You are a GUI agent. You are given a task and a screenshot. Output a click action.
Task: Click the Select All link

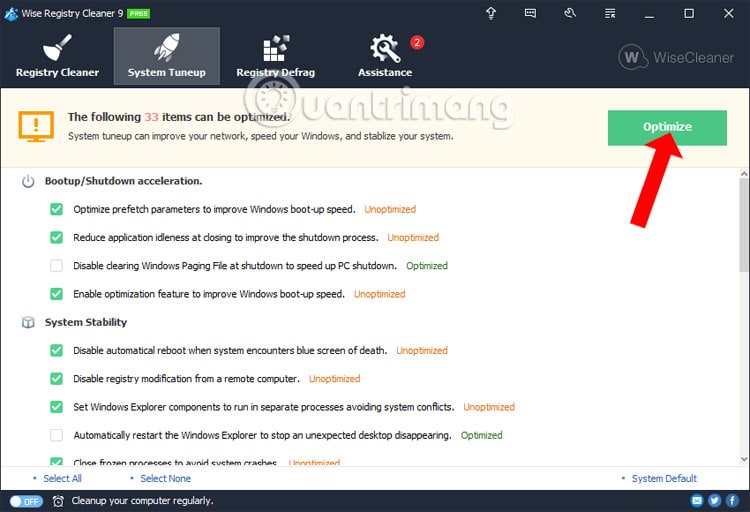tap(63, 479)
